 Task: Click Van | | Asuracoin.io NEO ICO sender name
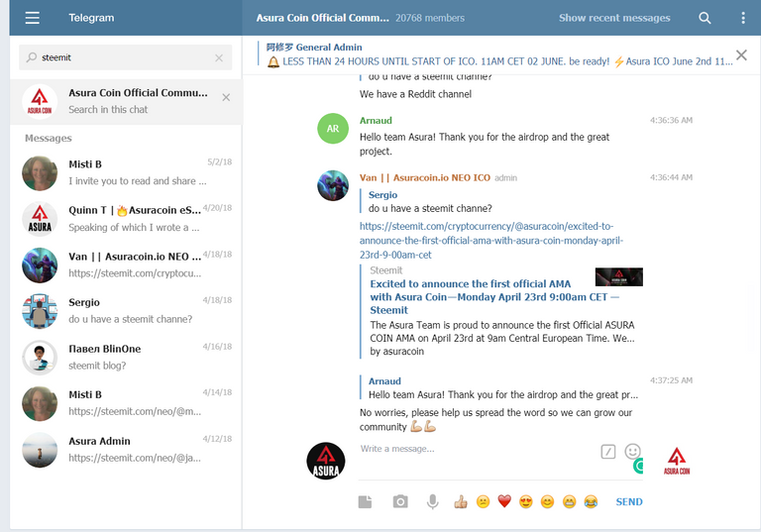[x=425, y=177]
